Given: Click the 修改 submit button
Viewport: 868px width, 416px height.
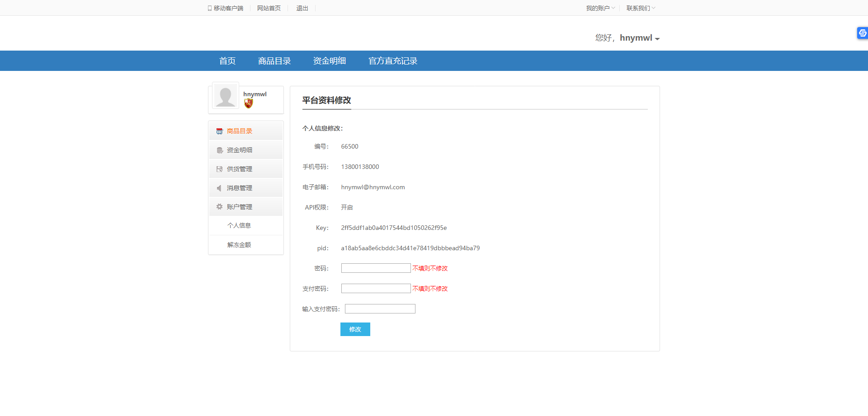Looking at the screenshot, I should coord(355,329).
